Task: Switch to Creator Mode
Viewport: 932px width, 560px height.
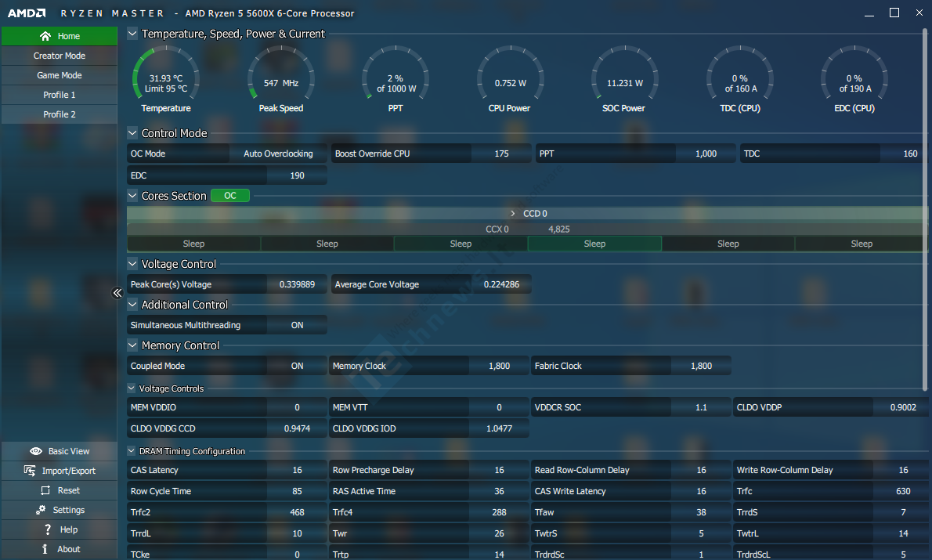Action: 60,56
